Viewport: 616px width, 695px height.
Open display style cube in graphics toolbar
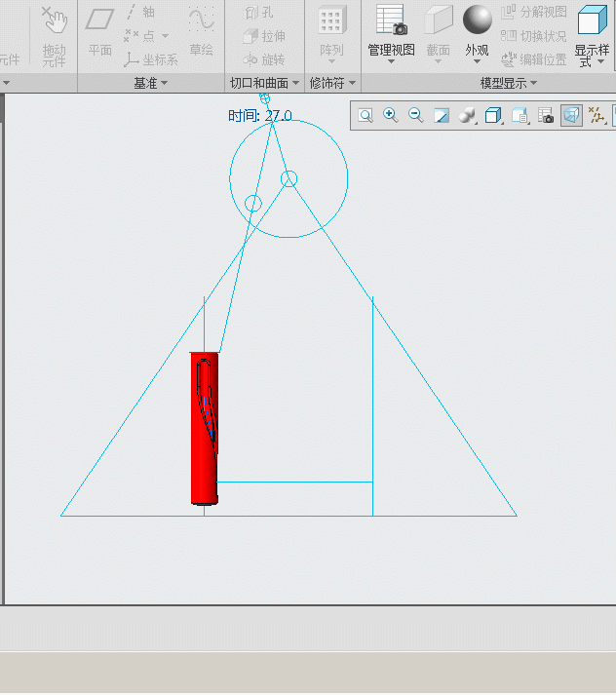[493, 116]
